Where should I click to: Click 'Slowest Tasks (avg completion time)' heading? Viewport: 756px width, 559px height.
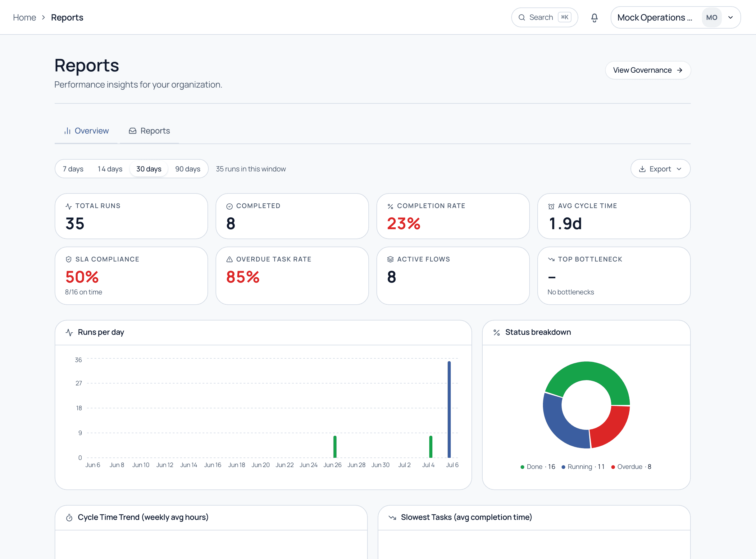466,518
